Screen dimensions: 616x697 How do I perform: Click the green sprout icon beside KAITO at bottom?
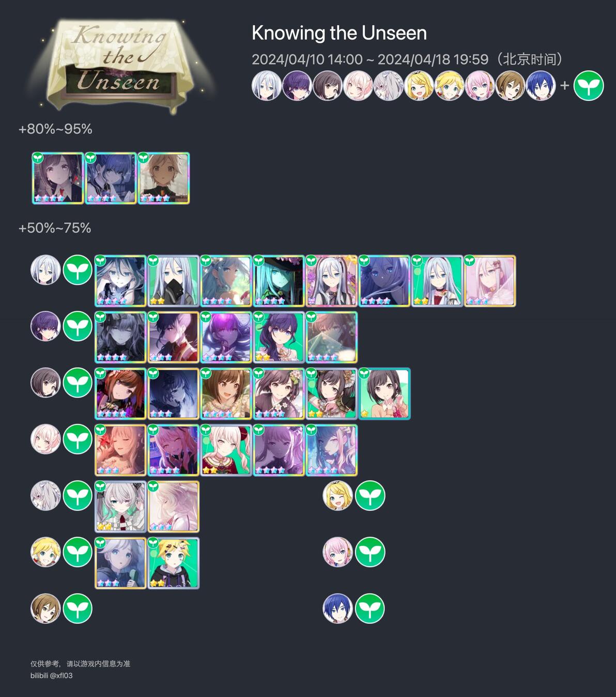tap(370, 608)
